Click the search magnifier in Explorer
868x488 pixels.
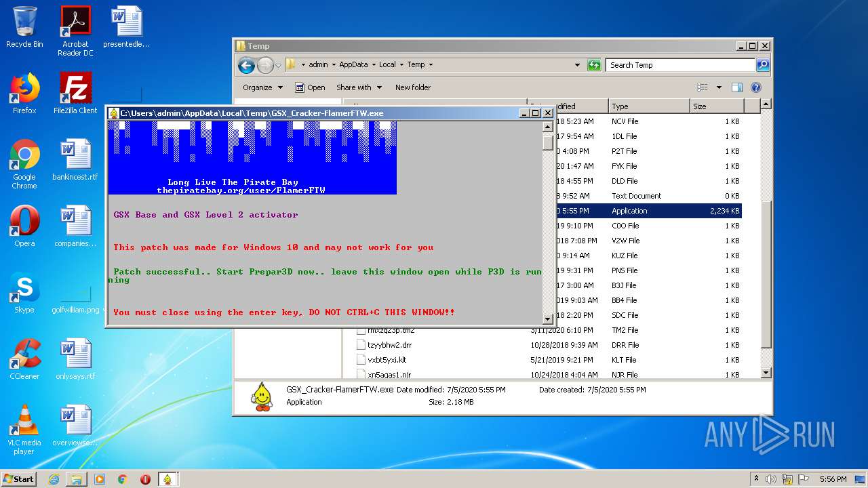pos(763,65)
